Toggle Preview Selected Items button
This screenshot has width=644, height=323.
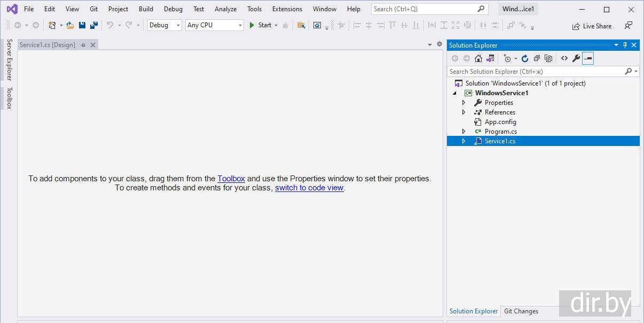click(588, 58)
